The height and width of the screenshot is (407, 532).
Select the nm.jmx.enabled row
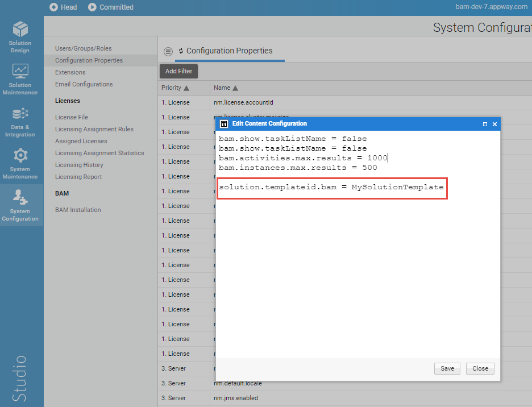344,398
